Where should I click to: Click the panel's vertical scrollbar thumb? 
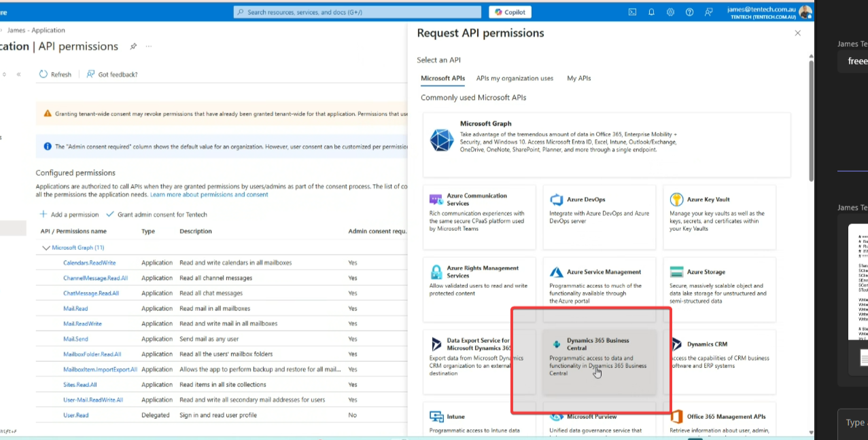click(x=811, y=121)
